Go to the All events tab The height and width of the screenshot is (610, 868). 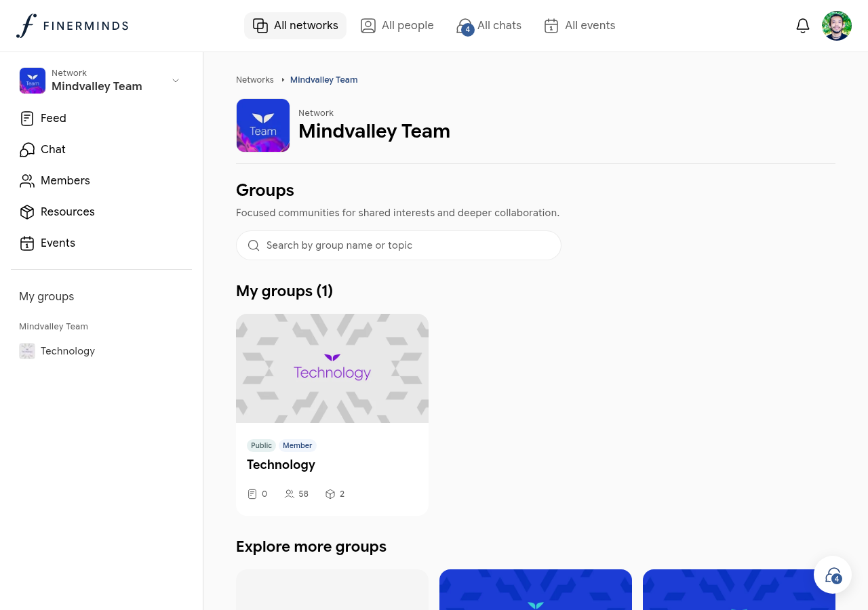pyautogui.click(x=580, y=26)
